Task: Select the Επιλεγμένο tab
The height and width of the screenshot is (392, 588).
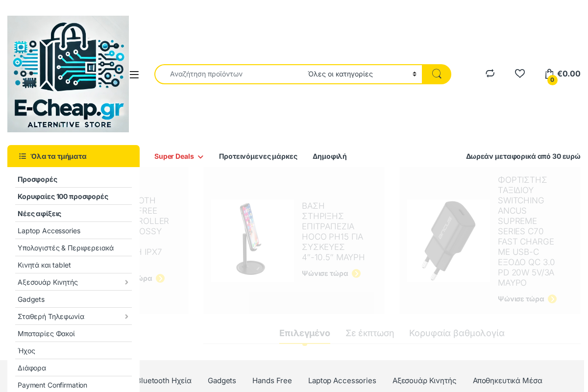Action: [x=304, y=333]
